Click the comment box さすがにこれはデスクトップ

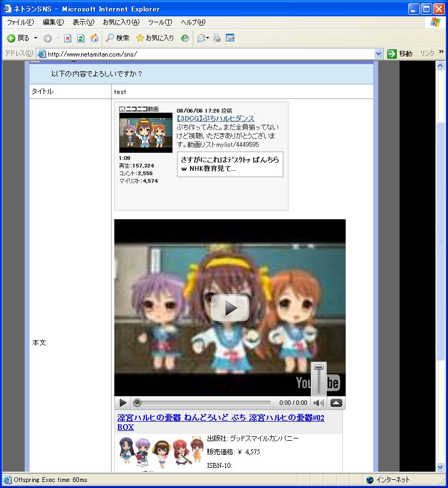click(230, 164)
